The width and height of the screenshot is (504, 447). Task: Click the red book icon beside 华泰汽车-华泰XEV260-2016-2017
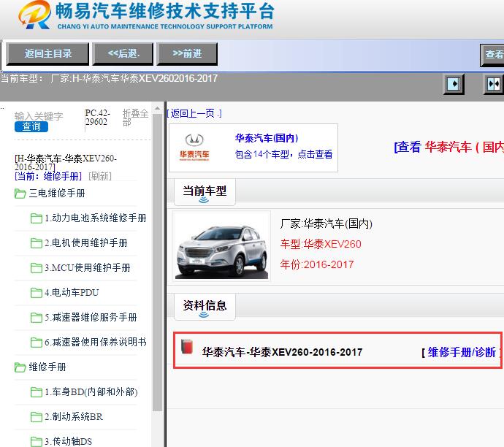tap(187, 347)
